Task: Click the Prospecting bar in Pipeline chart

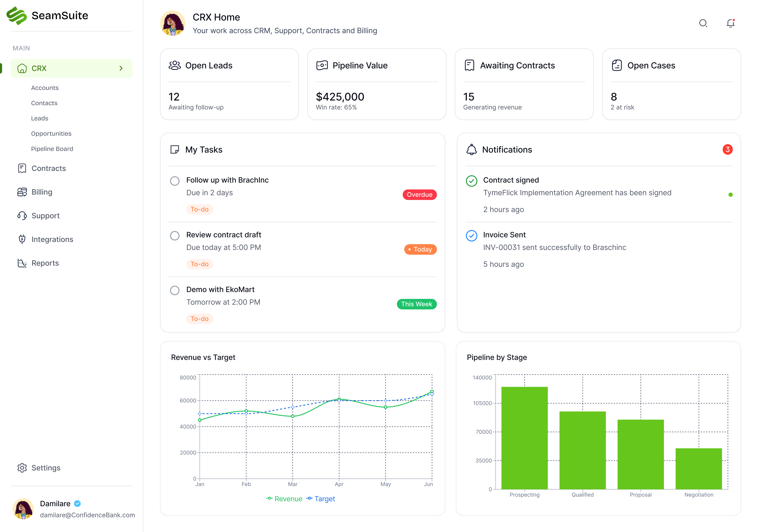Action: (525, 438)
